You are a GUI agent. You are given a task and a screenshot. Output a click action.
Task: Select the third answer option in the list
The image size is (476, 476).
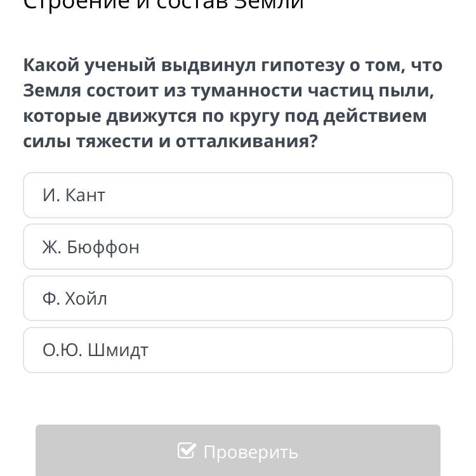pyautogui.click(x=238, y=298)
